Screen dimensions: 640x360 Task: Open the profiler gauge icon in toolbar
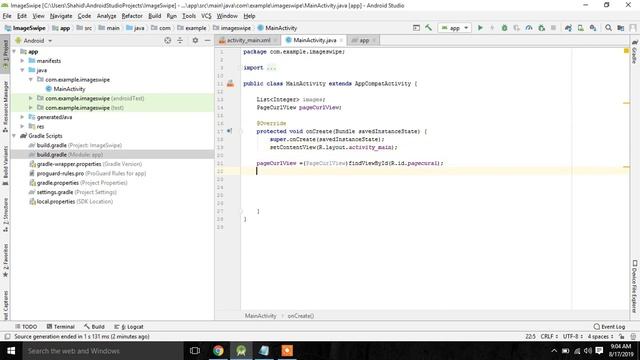tap(529, 28)
